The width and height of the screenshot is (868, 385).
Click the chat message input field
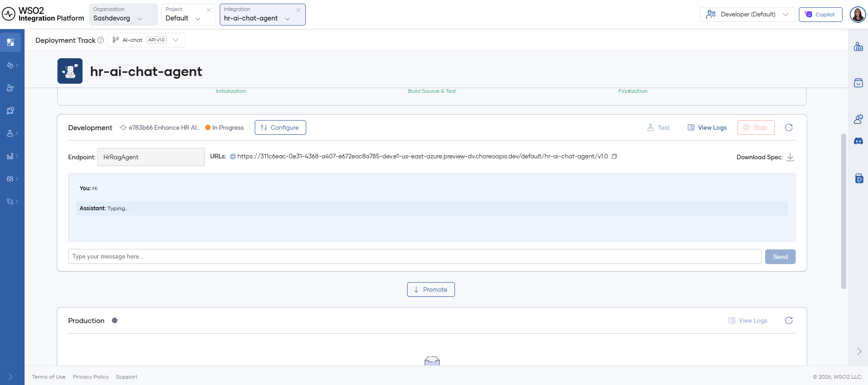[414, 257]
